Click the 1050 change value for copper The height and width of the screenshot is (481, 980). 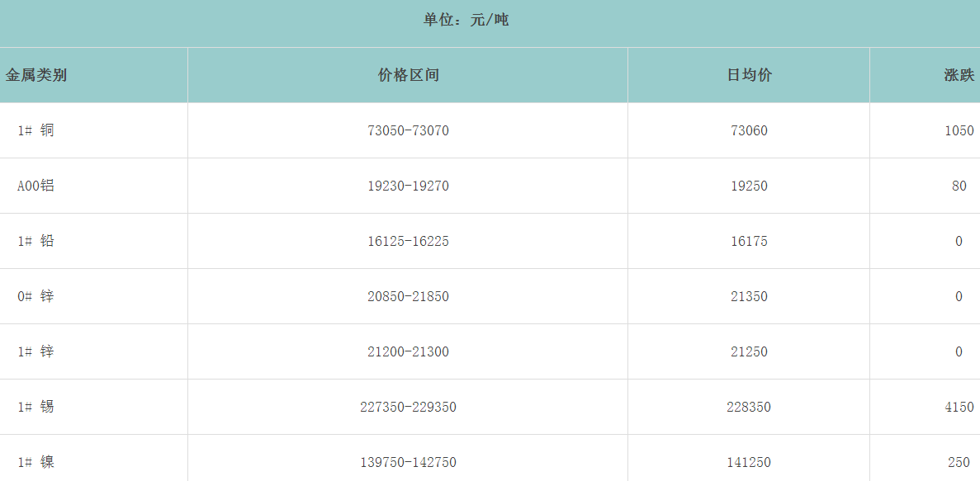tap(959, 130)
